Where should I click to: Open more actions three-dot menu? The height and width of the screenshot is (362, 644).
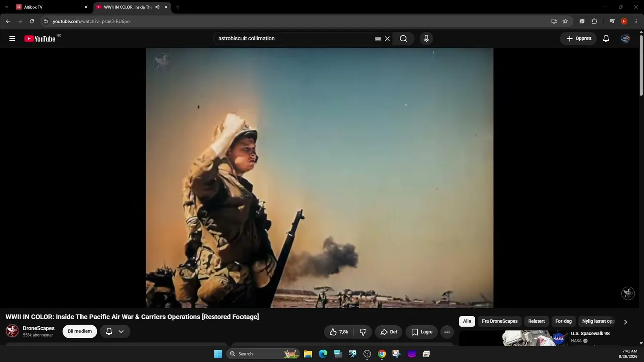click(x=447, y=332)
